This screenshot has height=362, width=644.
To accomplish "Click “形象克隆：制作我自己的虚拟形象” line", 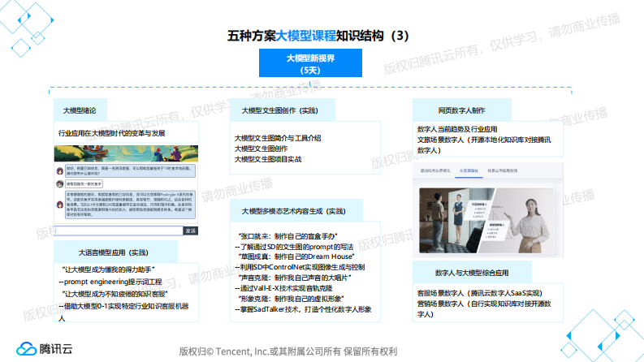I will tap(291, 299).
